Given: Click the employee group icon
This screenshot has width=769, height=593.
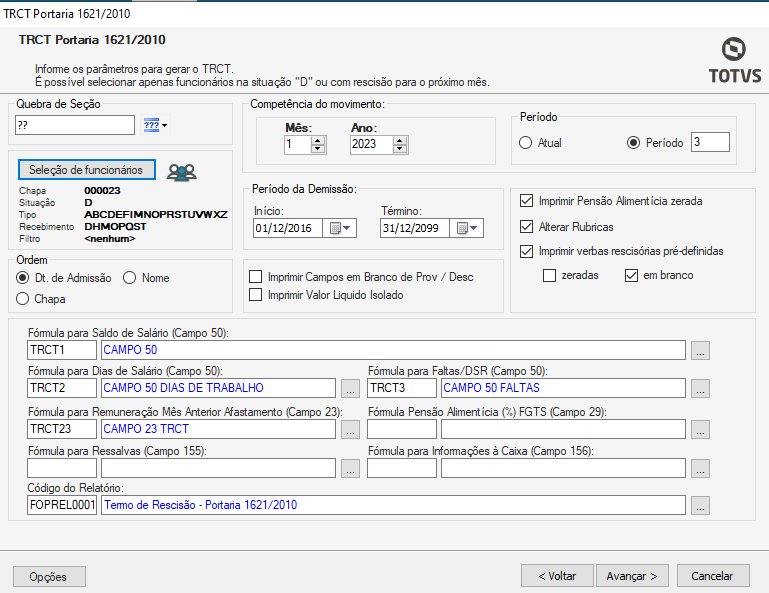Looking at the screenshot, I should (x=181, y=171).
